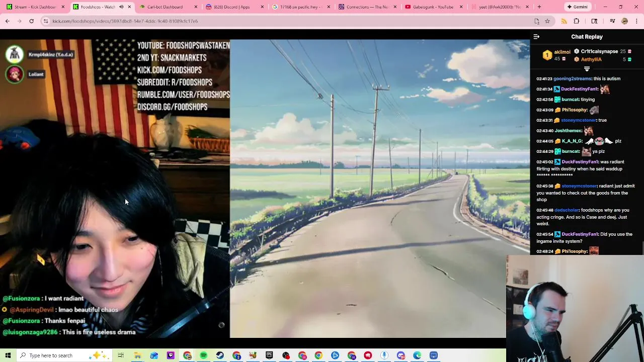This screenshot has height=362, width=644.
Task: Open Chrome profile avatar
Action: [624, 21]
